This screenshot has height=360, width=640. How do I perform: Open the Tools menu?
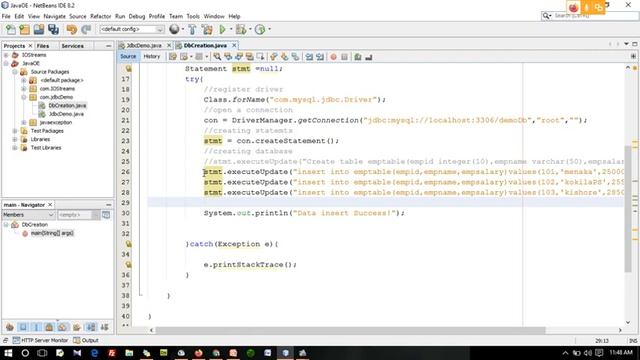(193, 16)
